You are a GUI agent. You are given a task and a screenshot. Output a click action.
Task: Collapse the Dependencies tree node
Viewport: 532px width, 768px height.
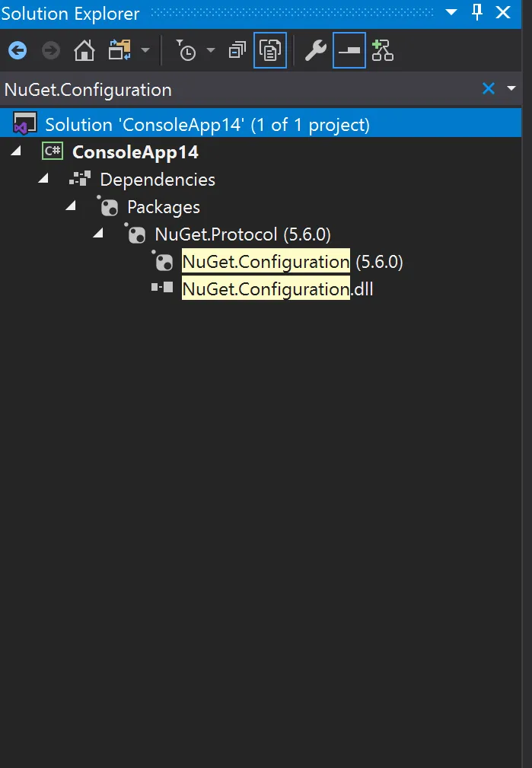[x=44, y=178]
